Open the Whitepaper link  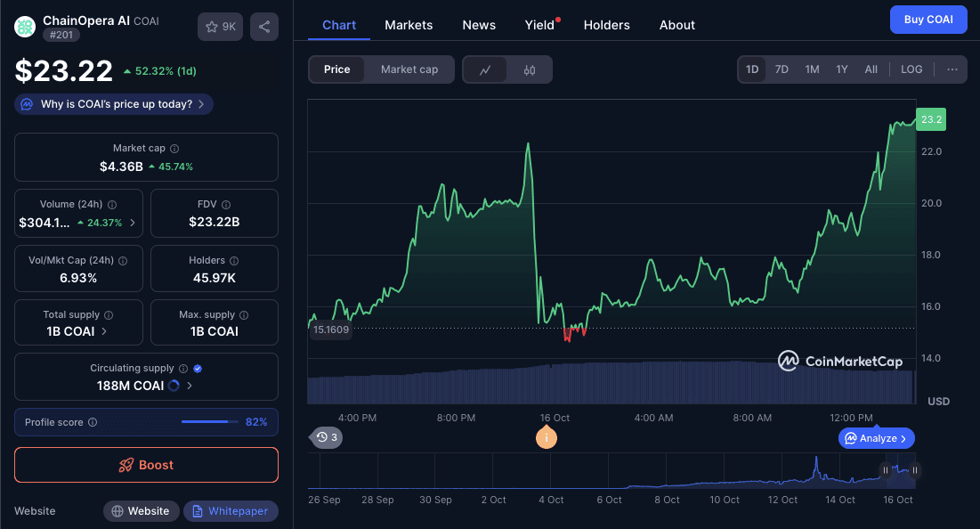coord(231,511)
